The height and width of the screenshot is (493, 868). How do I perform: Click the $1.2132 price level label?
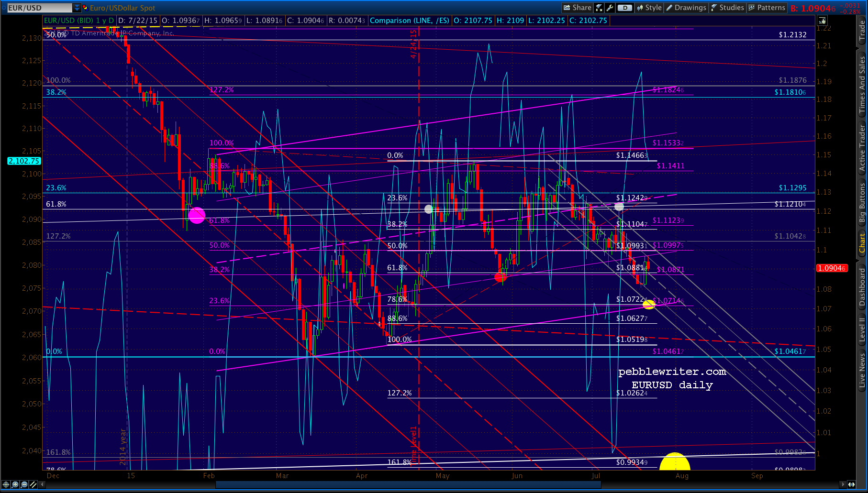pyautogui.click(x=792, y=35)
